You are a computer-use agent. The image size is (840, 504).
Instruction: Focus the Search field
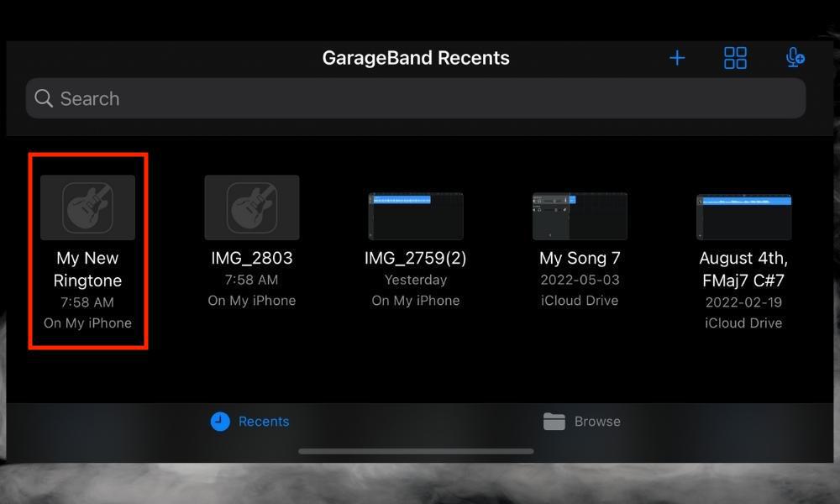click(x=416, y=98)
